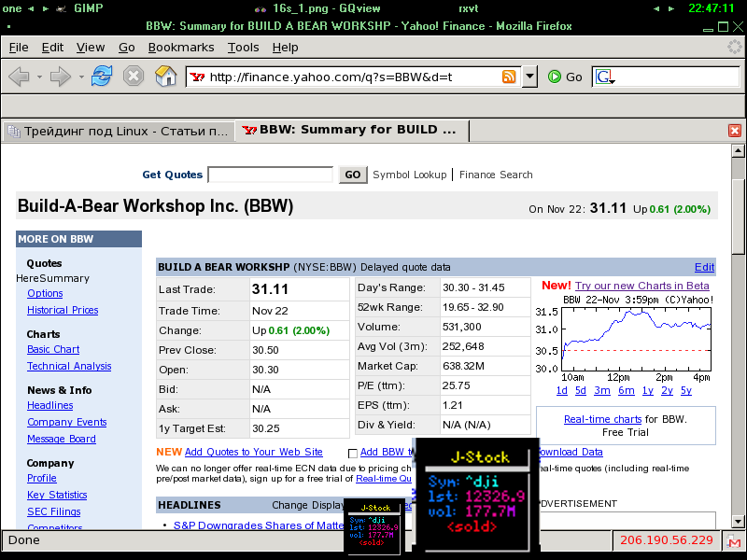747x560 pixels.
Task: Click the BBW intraday chart image
Action: tap(625, 339)
